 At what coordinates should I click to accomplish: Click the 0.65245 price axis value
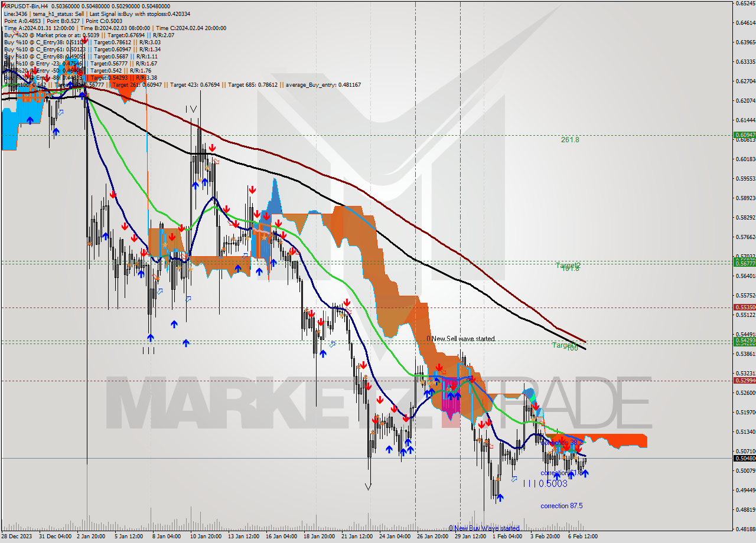[745, 3]
